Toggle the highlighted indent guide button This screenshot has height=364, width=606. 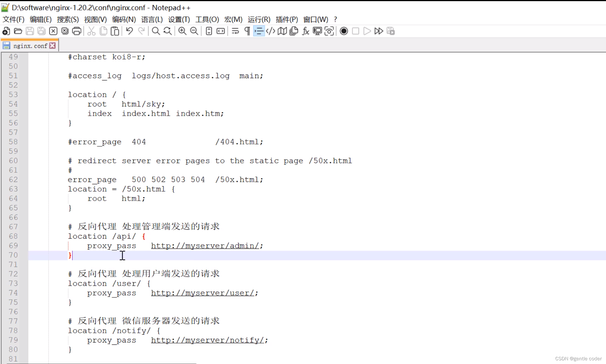pyautogui.click(x=259, y=31)
